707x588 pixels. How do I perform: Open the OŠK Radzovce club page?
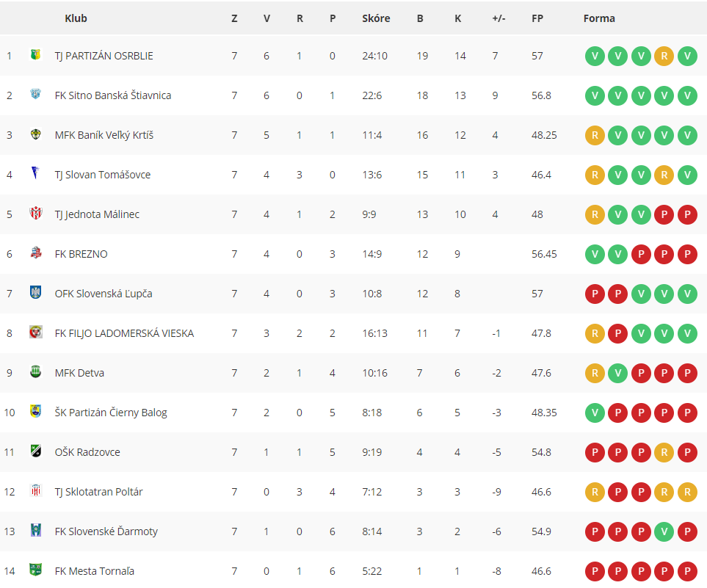point(87,452)
